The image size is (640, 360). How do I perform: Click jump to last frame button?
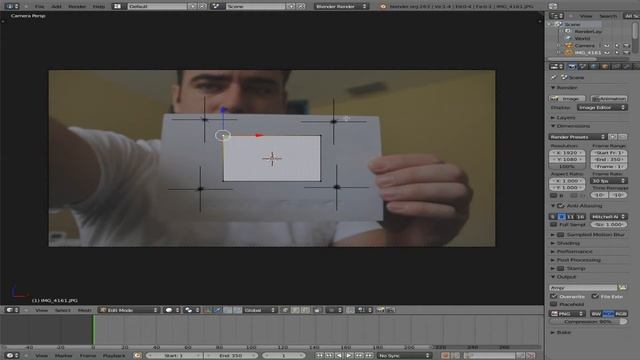[x=369, y=356]
